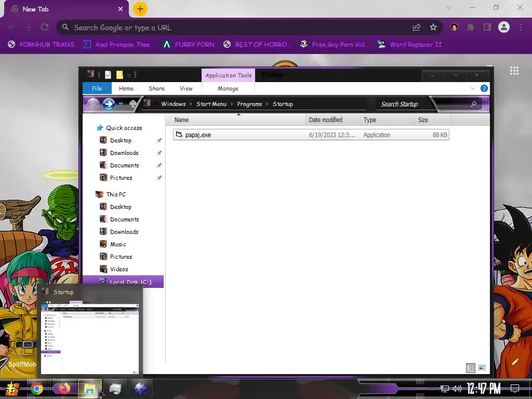The height and width of the screenshot is (399, 532).
Task: Click Programs in the breadcrumb path
Action: click(x=249, y=104)
